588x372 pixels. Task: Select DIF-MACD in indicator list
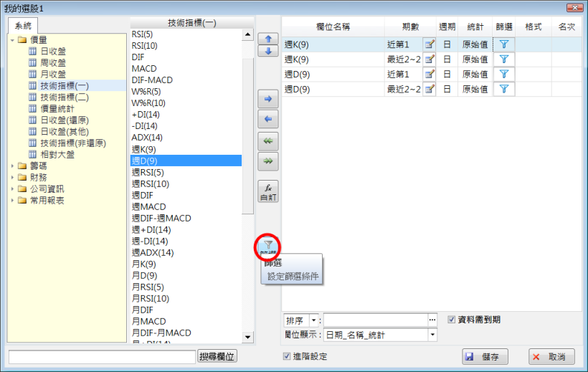pos(152,80)
